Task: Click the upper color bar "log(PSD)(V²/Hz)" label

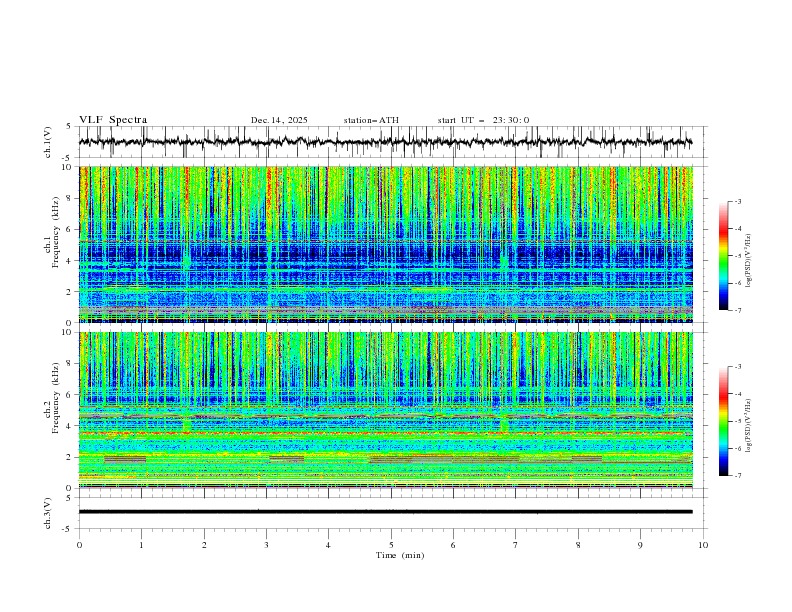Action: [x=748, y=261]
